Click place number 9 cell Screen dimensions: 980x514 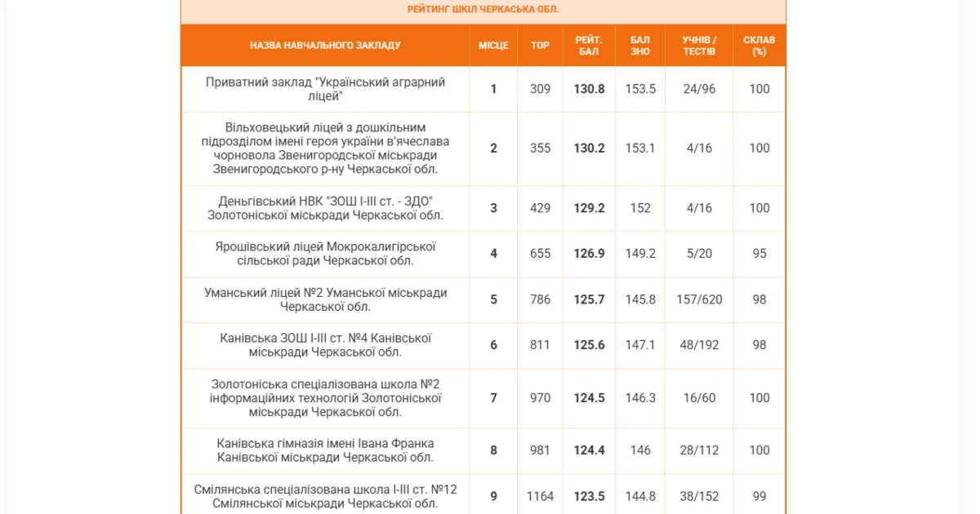coord(493,496)
